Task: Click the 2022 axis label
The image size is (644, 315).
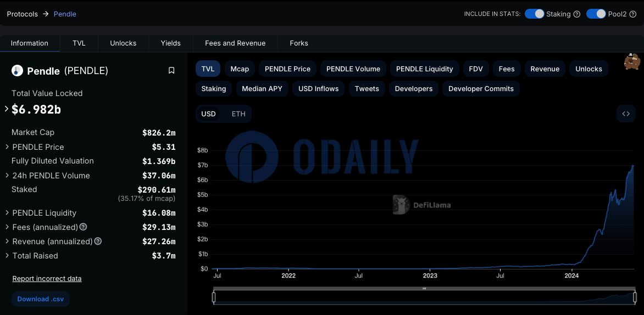Action: [x=288, y=276]
